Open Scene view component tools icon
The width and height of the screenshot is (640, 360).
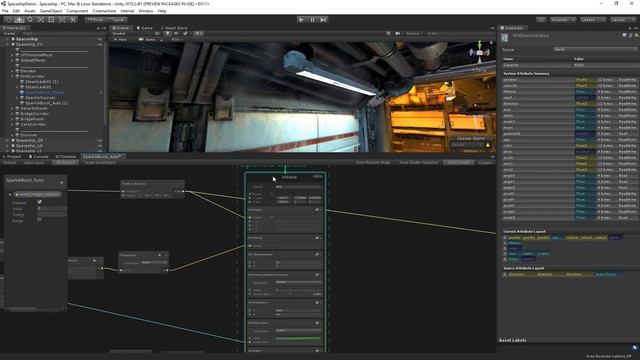(388, 33)
